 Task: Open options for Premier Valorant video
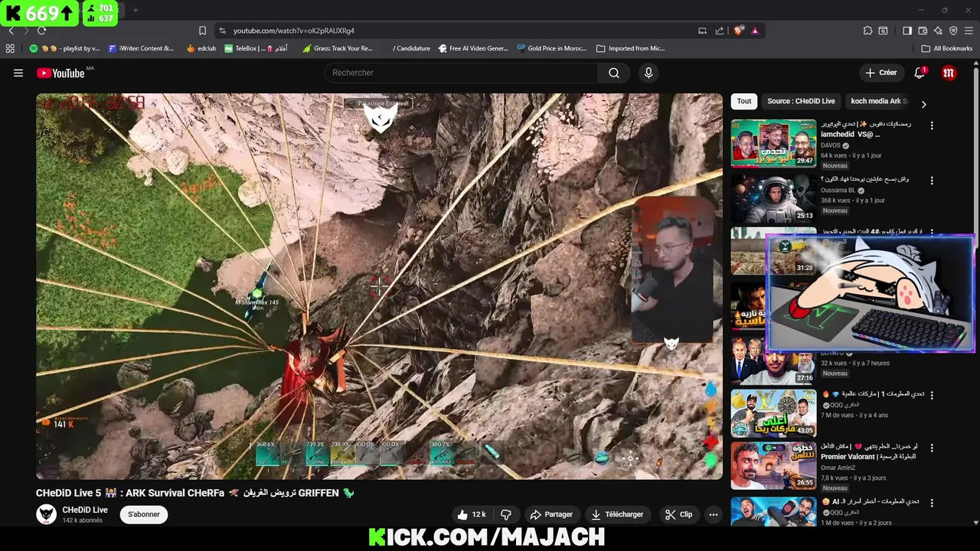(x=932, y=448)
